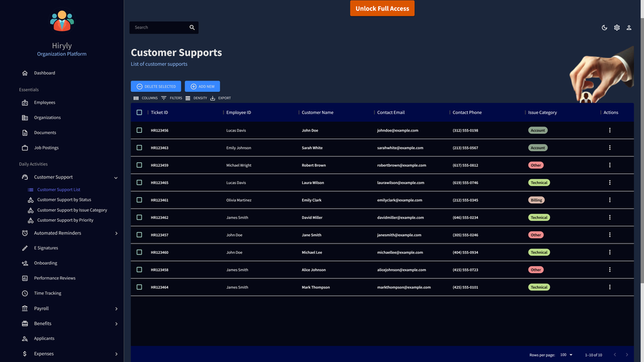Open settings gear icon in header
Viewport: 644px width, 362px height.
click(616, 28)
